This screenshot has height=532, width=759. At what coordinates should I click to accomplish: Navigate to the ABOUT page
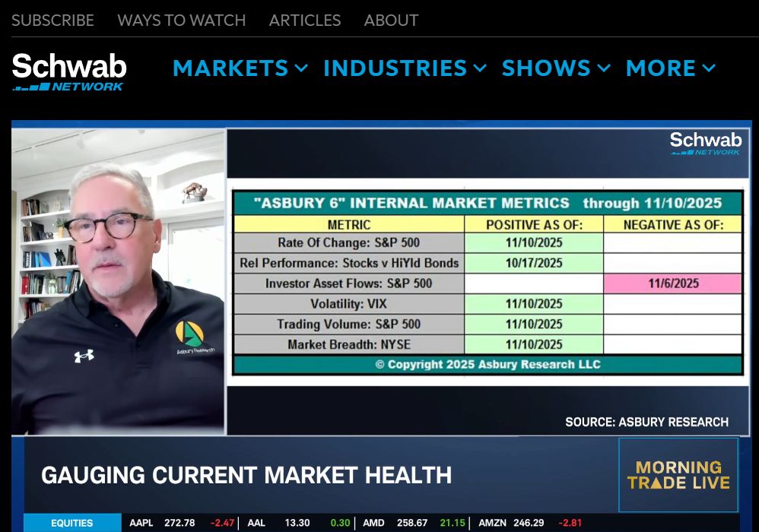pyautogui.click(x=391, y=21)
